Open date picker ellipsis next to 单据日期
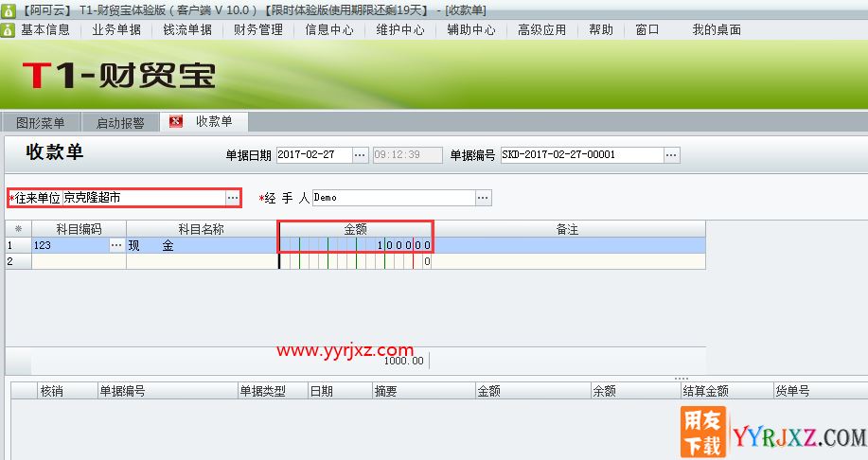The image size is (868, 460). 360,155
